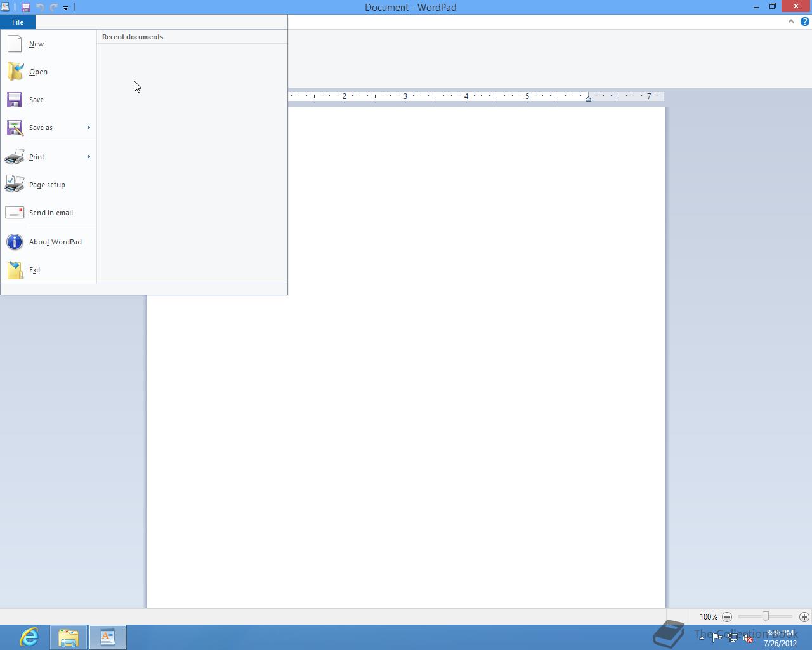Open Customize Quick Access Toolbar dropdown
Screen dimensions: 812x650
click(65, 8)
